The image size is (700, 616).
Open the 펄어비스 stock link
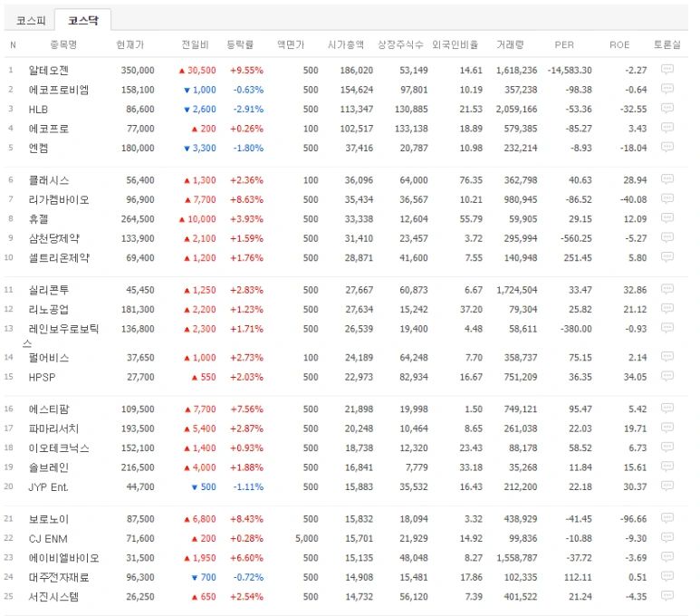pos(48,358)
